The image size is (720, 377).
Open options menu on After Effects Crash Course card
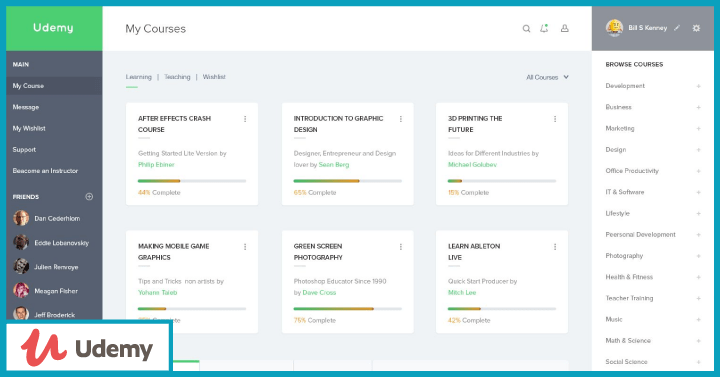[245, 119]
